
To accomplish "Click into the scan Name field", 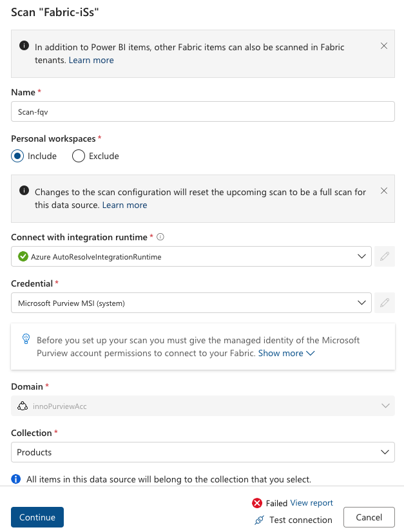I will [203, 111].
